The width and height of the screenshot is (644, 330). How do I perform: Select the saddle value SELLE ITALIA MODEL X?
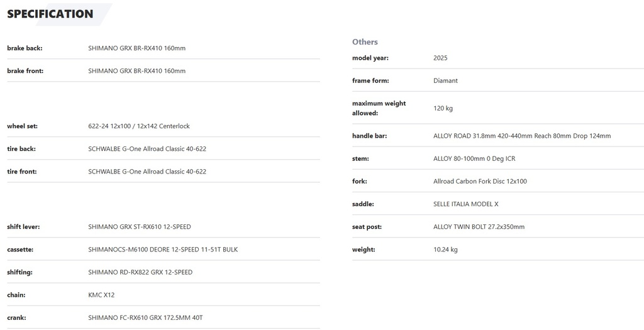466,204
